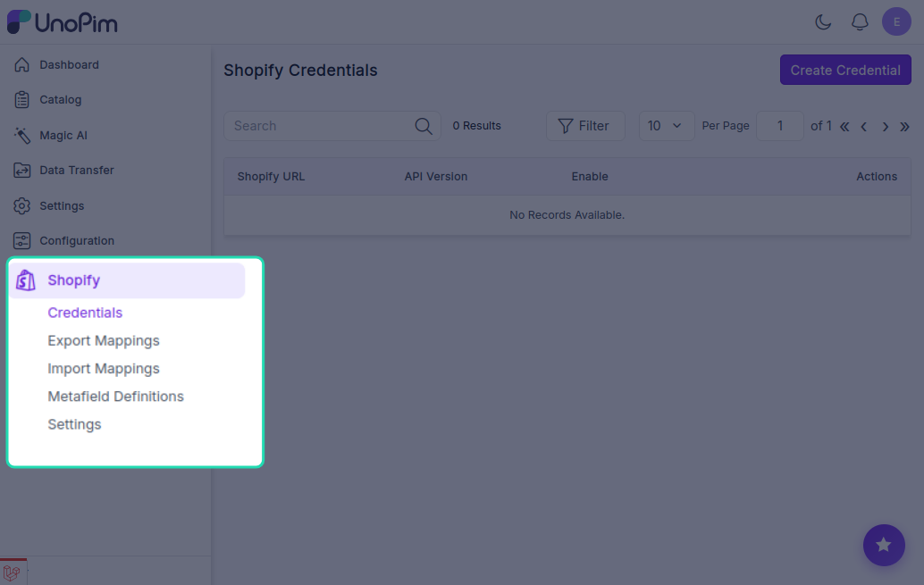The width and height of the screenshot is (924, 585).
Task: Sort by Enable column header
Action: click(x=589, y=177)
